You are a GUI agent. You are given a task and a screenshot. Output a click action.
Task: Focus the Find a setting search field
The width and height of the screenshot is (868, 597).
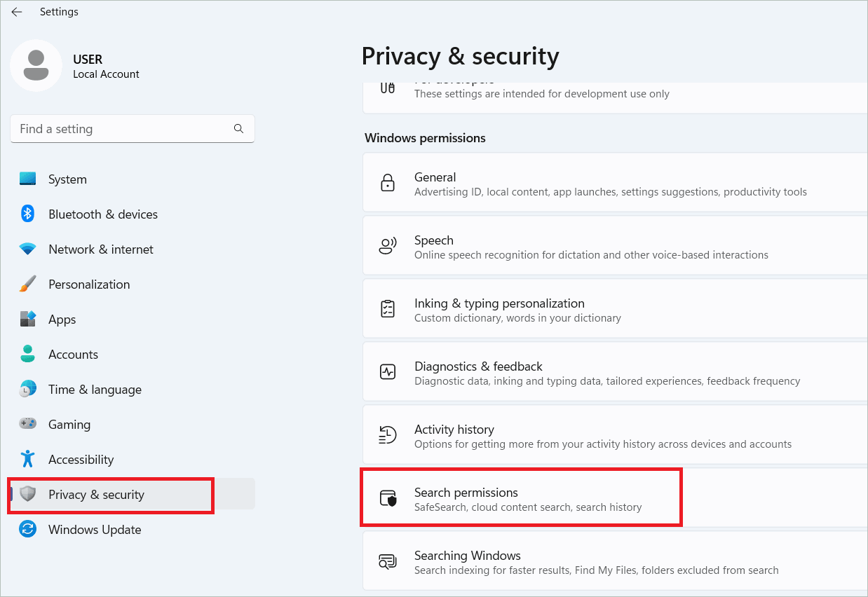123,129
